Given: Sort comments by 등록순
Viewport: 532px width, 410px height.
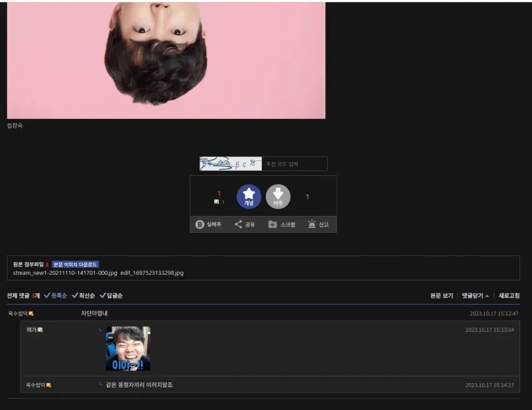Looking at the screenshot, I should click(55, 295).
